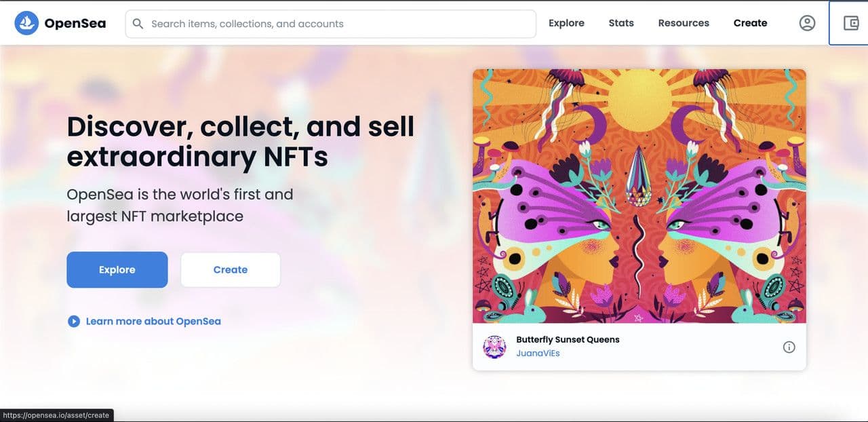Click the Butterfly Sunset Queens title
Viewport: 868px width, 422px height.
[568, 339]
